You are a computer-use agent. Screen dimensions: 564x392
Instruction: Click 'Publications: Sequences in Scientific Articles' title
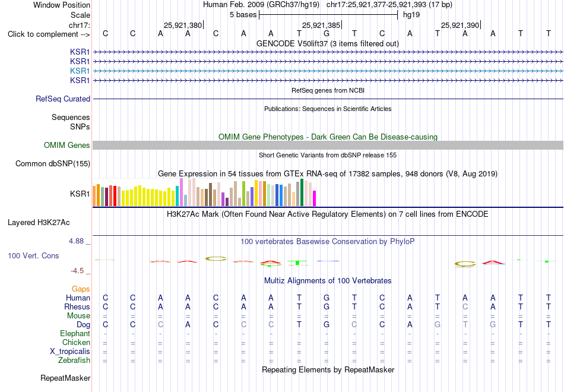point(328,109)
